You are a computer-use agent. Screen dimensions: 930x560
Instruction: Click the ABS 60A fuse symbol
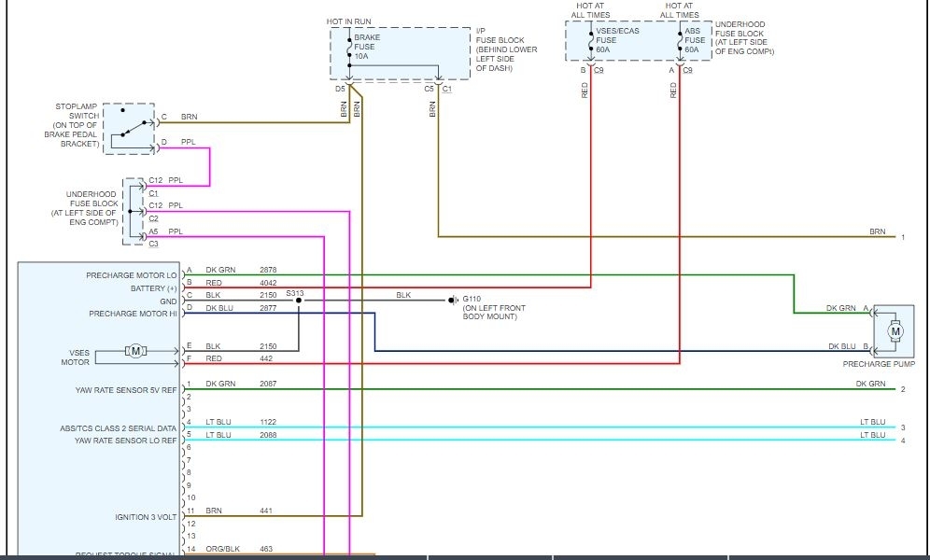[680, 41]
